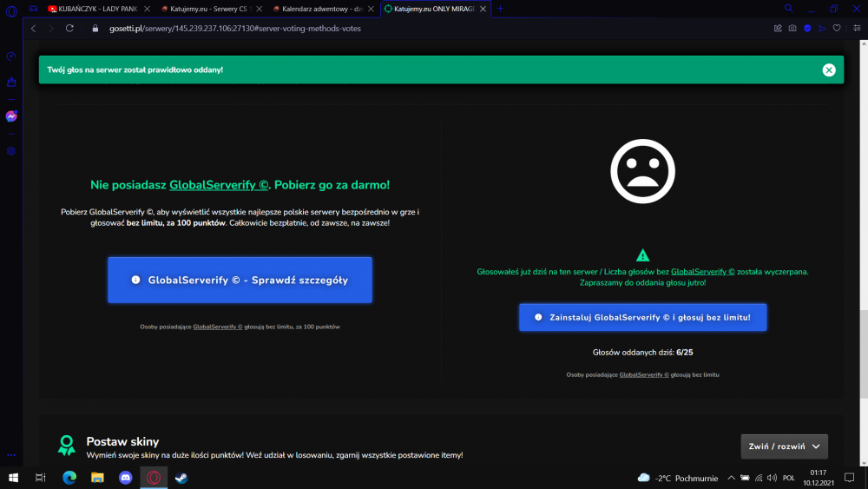868x489 pixels.
Task: Search open tabs with the magnifier icon
Action: (x=789, y=9)
